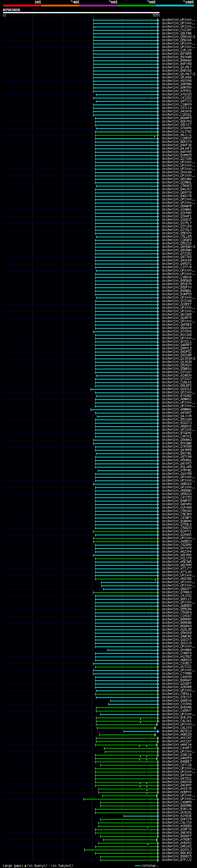Select the UniRef100_B9HA46 label
Viewport: 197px width, 868px height.
point(177,61)
